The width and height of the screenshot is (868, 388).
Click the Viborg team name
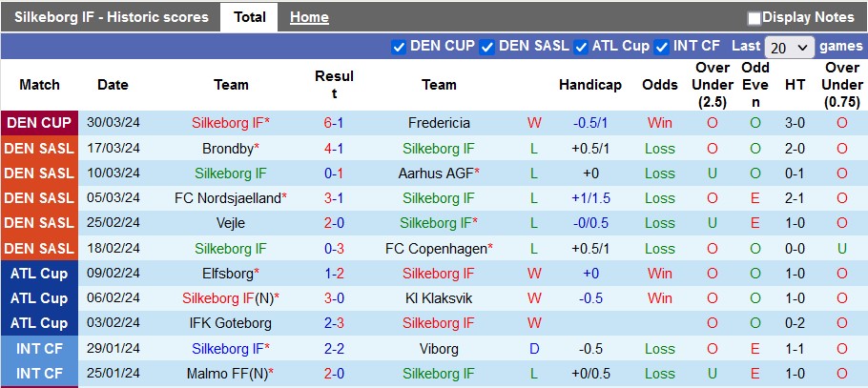439,348
